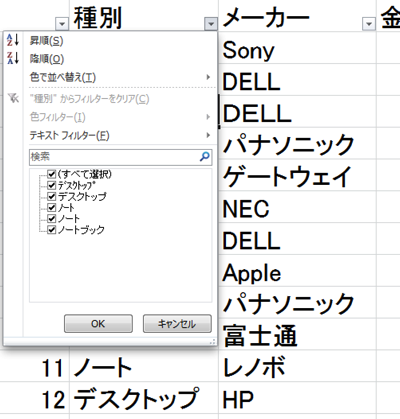Open the 色で並べ替え(T) submenu
The image size is (400, 419).
pyautogui.click(x=120, y=77)
